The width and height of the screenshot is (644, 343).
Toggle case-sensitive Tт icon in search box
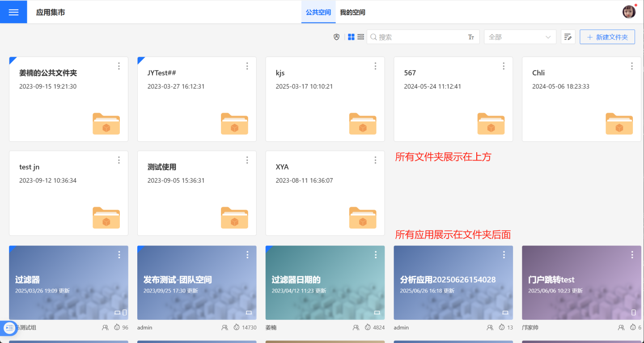471,37
